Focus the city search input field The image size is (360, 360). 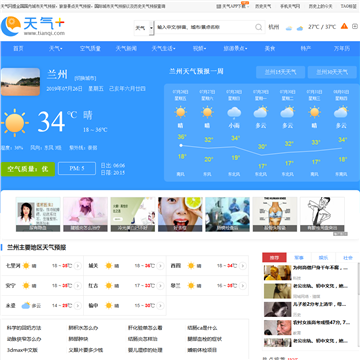pyautogui.click(x=205, y=27)
